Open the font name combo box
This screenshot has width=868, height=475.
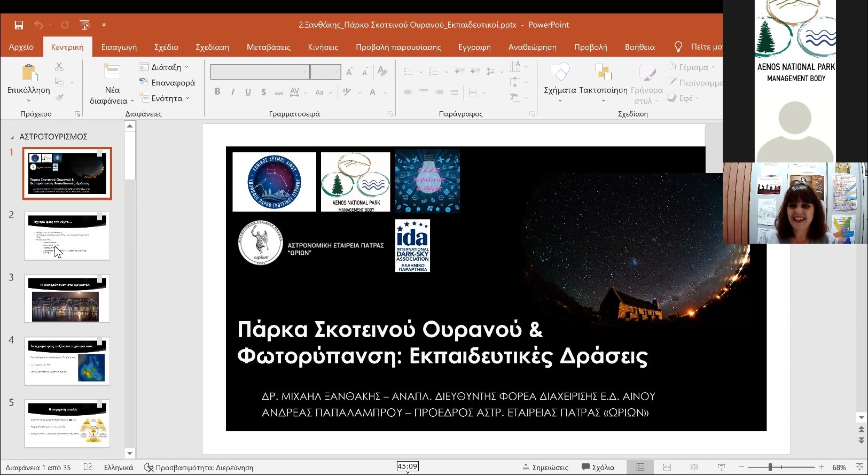tap(260, 72)
